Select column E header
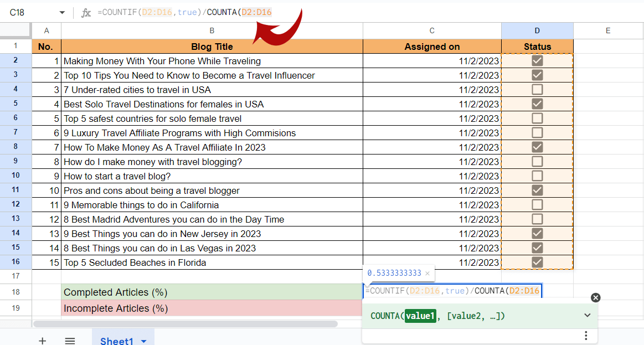644x345 pixels. 608,31
